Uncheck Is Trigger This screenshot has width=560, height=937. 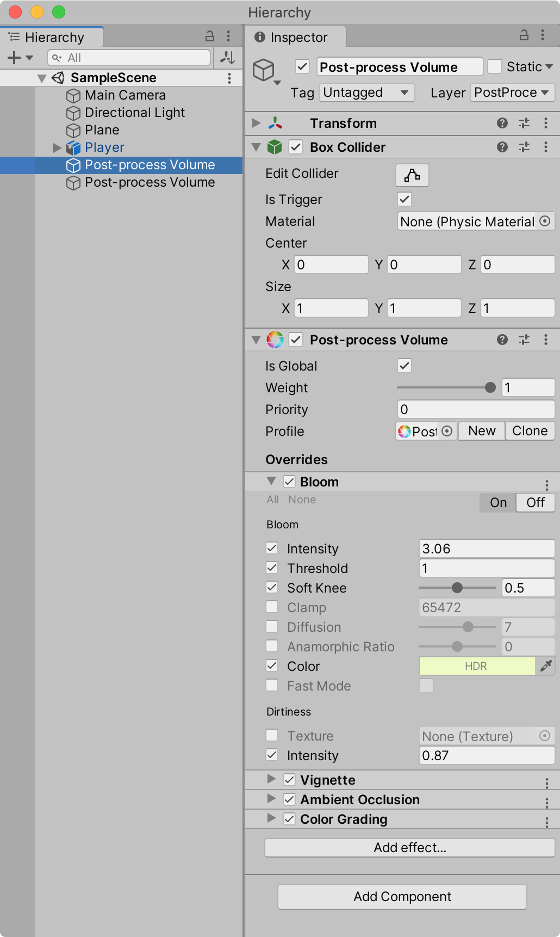pyautogui.click(x=405, y=199)
